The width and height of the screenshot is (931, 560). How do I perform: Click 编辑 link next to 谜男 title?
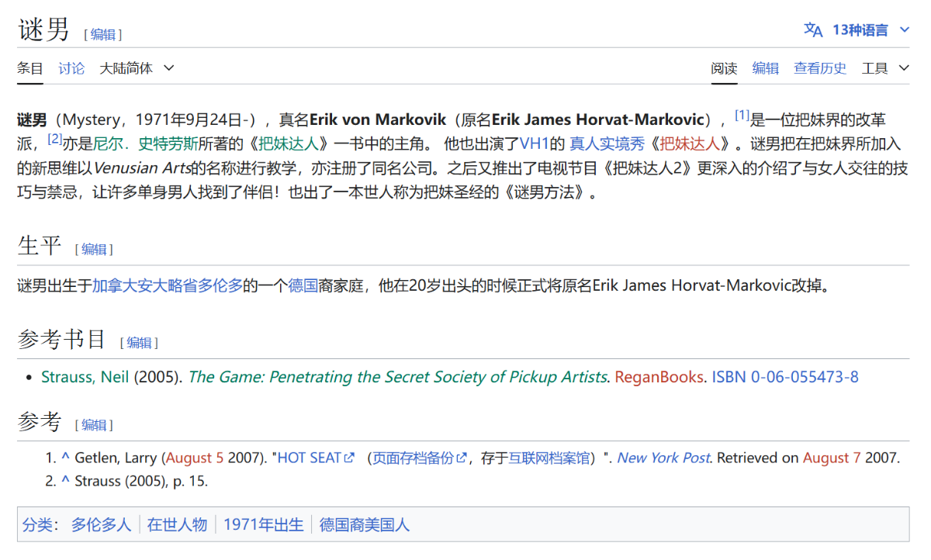point(103,34)
